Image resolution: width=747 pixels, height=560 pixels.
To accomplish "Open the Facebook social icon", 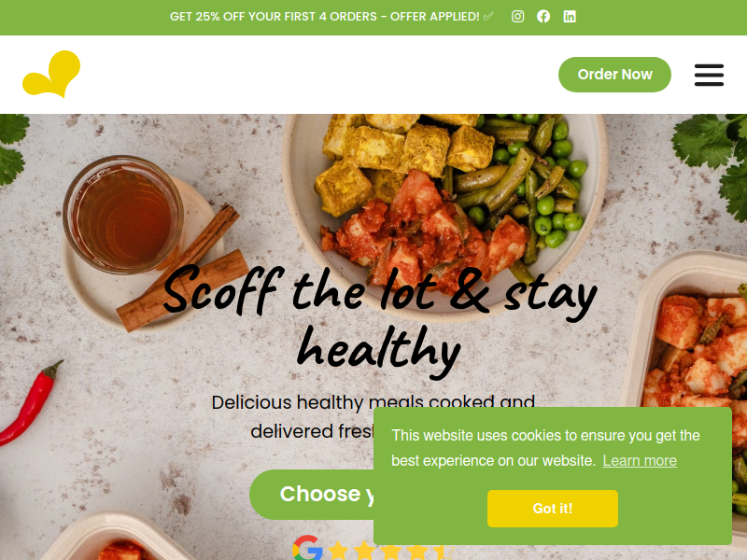I will tap(543, 17).
